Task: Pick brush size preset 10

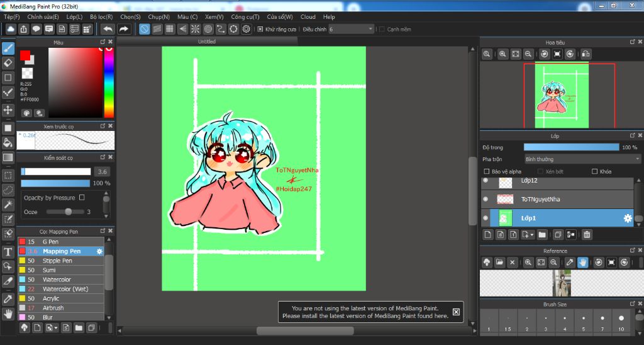Action: 621,322
